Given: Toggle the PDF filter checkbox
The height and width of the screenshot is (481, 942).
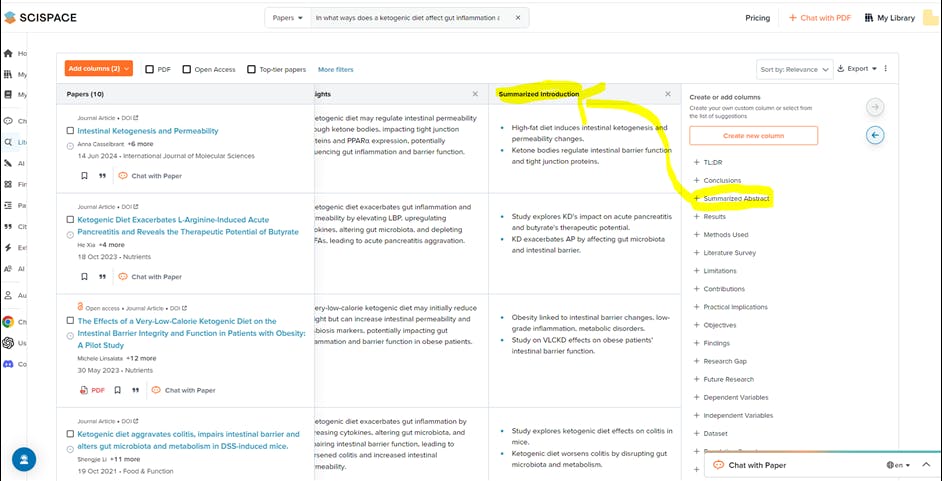Looking at the screenshot, I should (x=150, y=69).
